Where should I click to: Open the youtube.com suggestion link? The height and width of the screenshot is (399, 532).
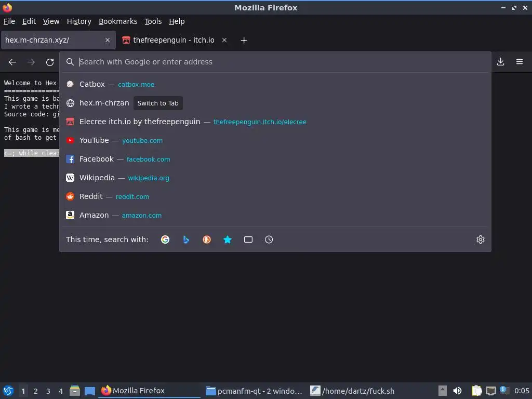pos(142,140)
